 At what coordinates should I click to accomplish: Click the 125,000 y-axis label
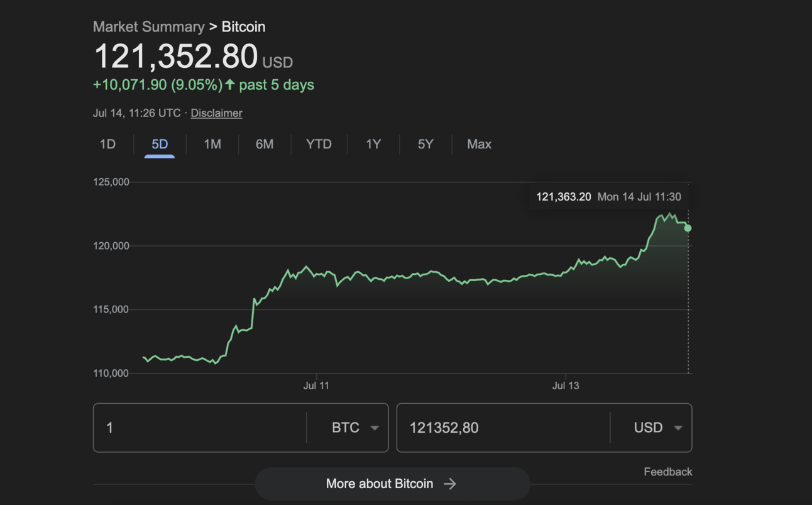point(111,182)
